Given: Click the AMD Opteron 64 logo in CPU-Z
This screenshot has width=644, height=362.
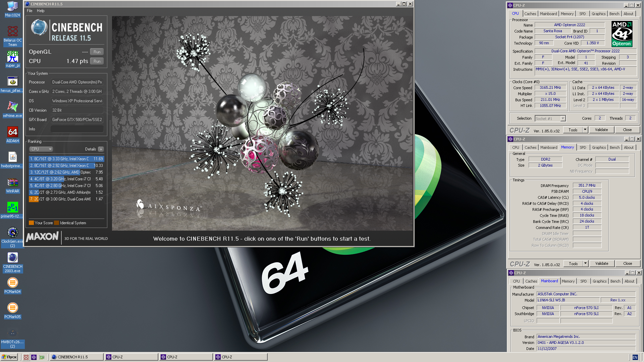Looking at the screenshot, I should [622, 34].
